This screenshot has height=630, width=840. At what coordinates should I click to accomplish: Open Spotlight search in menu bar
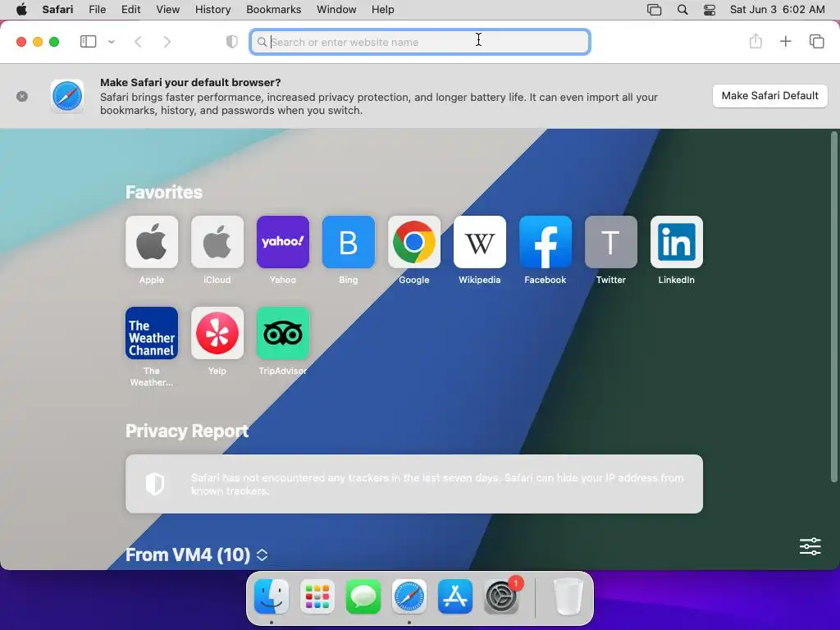click(682, 10)
